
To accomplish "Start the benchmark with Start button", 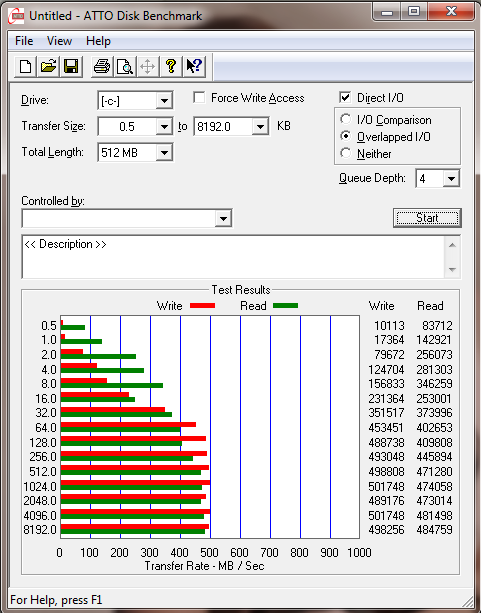I will [427, 218].
